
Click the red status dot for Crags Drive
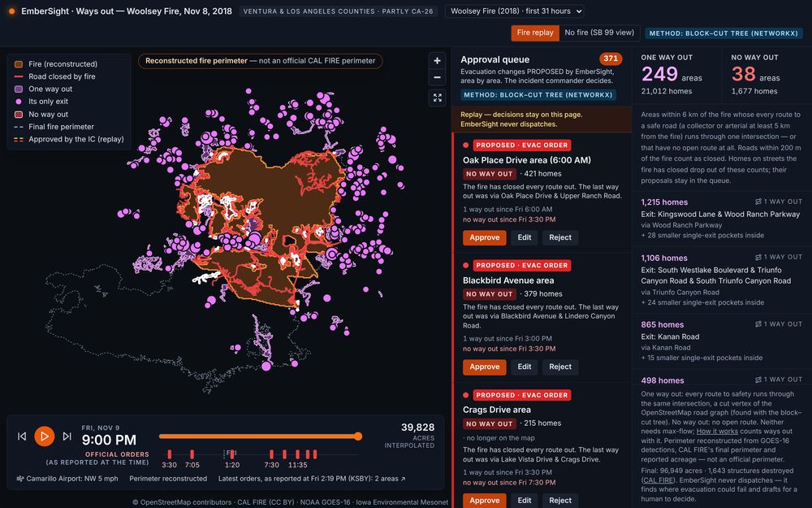(465, 395)
